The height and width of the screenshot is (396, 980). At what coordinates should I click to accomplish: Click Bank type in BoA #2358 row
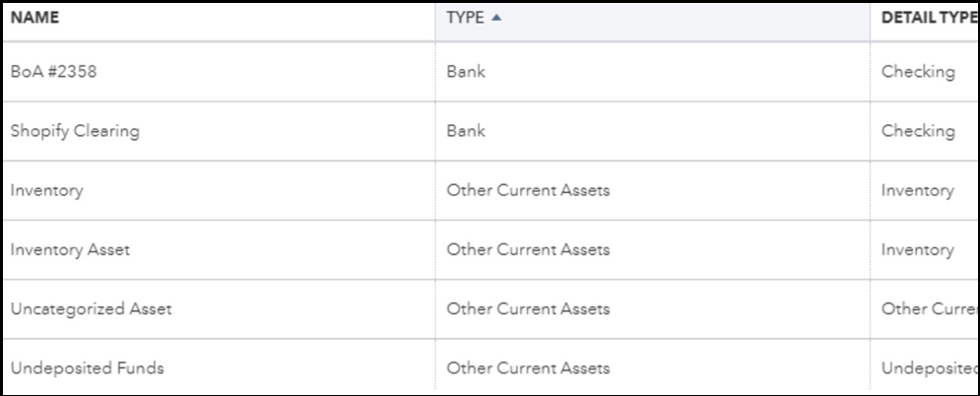click(x=466, y=72)
